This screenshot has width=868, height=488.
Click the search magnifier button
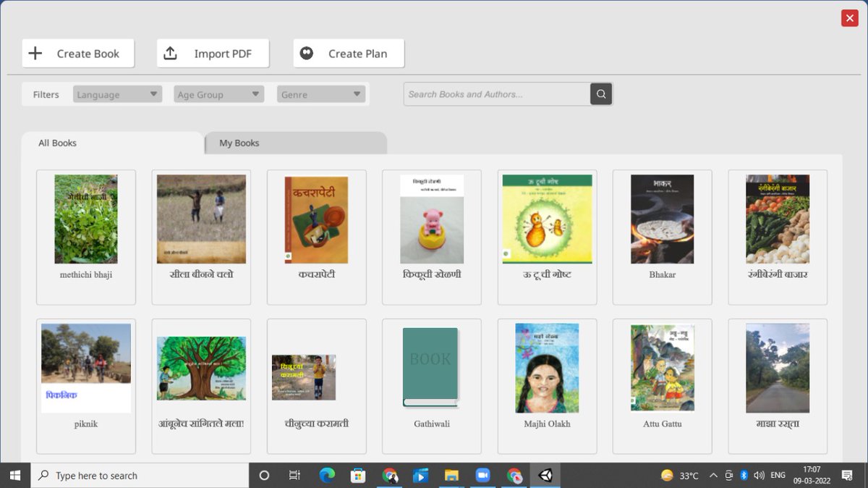601,94
